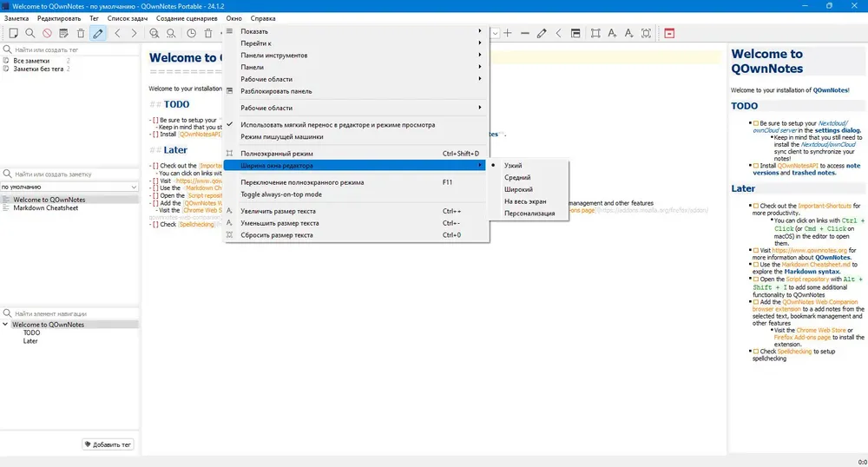The width and height of the screenshot is (868, 467).
Task: Open the 'Справка' menu
Action: point(263,18)
